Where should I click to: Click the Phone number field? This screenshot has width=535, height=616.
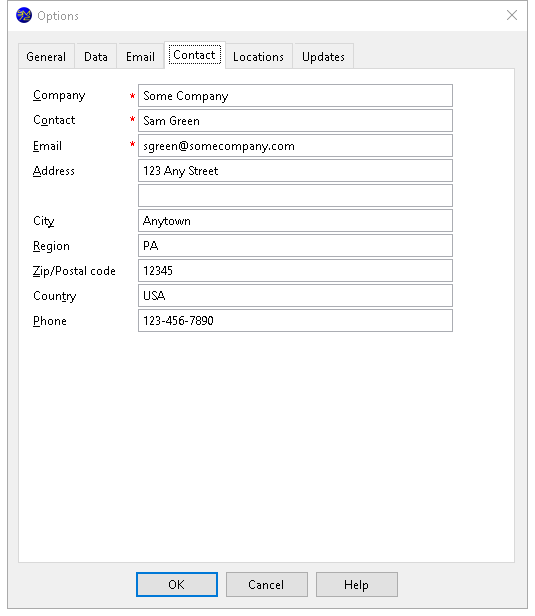[x=295, y=321]
